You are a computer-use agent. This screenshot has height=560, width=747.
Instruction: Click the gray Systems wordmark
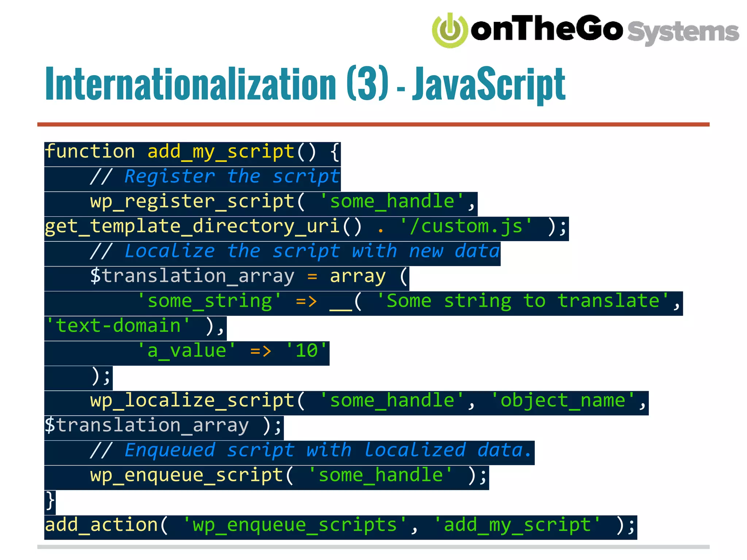(683, 33)
